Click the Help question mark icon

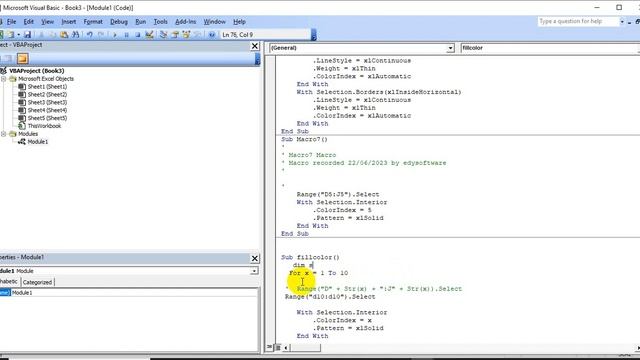click(x=212, y=35)
